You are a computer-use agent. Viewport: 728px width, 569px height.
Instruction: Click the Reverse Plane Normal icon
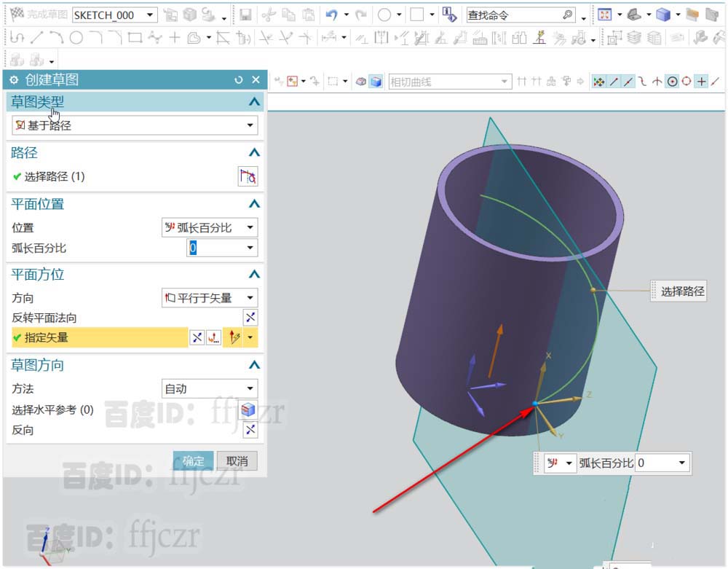(x=250, y=318)
